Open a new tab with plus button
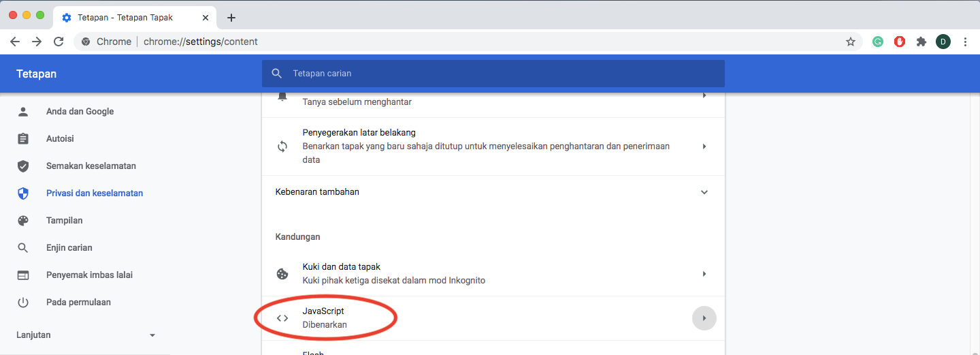The image size is (980, 355). pyautogui.click(x=231, y=18)
